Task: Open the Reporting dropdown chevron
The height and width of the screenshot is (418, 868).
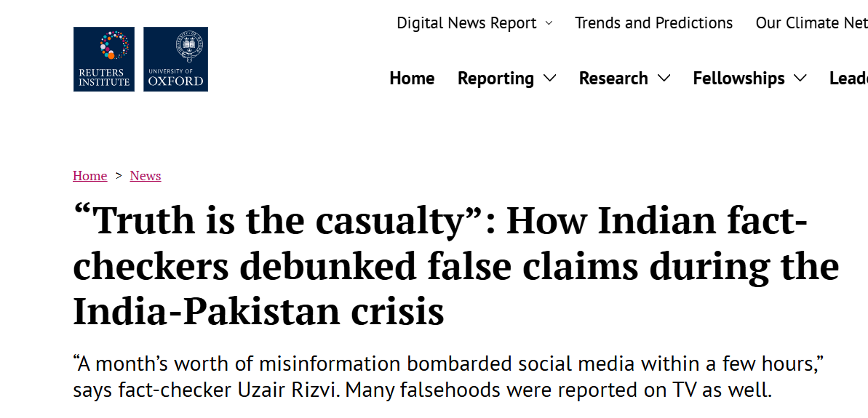Action: tap(550, 79)
